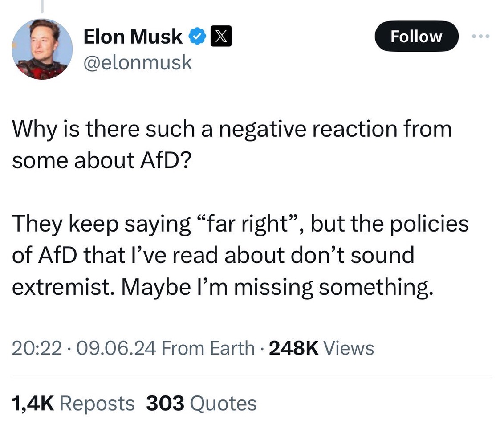Click the blue verified checkmark badge

197,36
